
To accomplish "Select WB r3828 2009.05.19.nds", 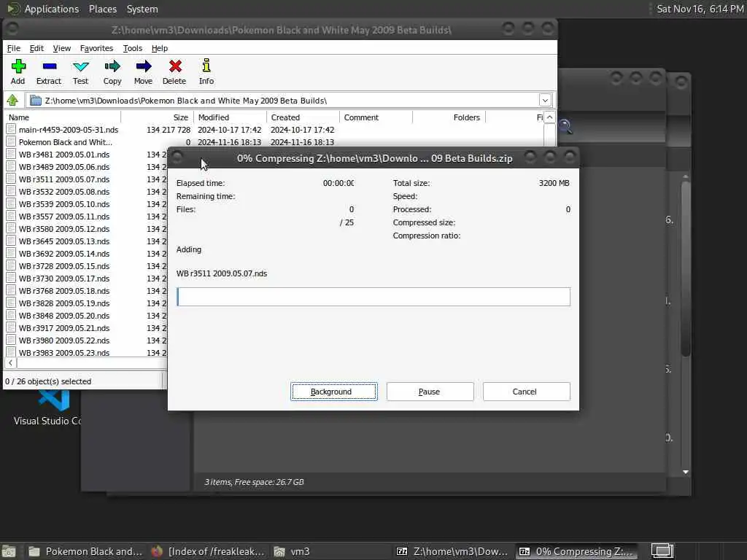I will tap(64, 303).
